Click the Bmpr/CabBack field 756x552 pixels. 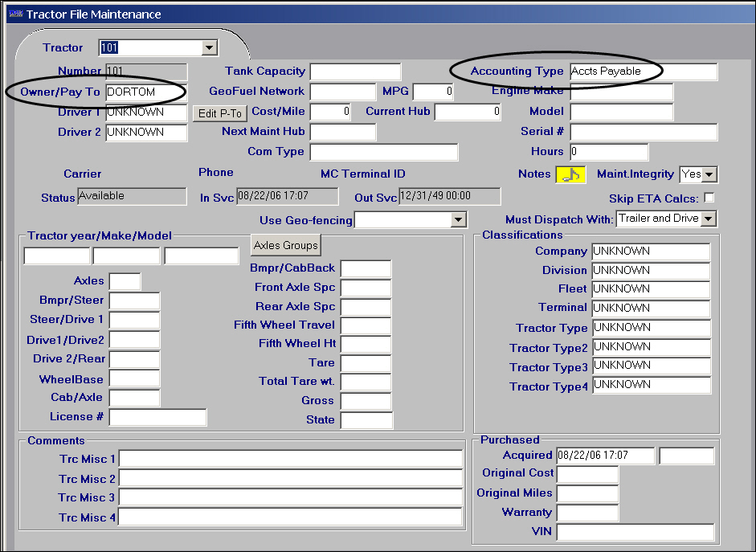tap(366, 268)
